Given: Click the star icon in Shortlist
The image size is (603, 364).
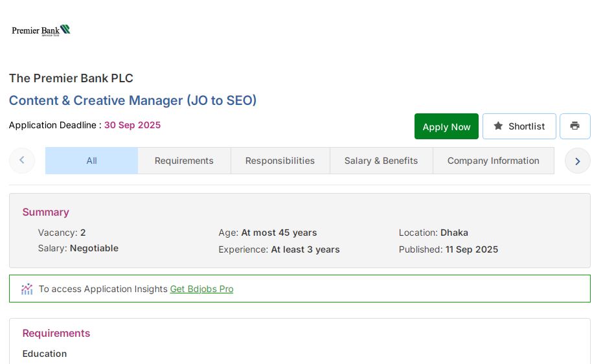Looking at the screenshot, I should point(498,126).
